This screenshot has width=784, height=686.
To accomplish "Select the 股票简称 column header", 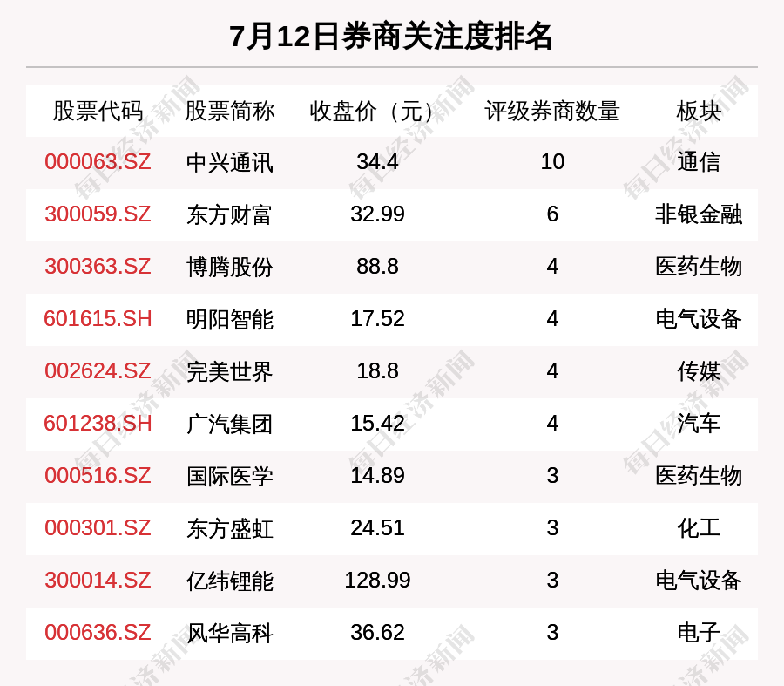I will [230, 112].
